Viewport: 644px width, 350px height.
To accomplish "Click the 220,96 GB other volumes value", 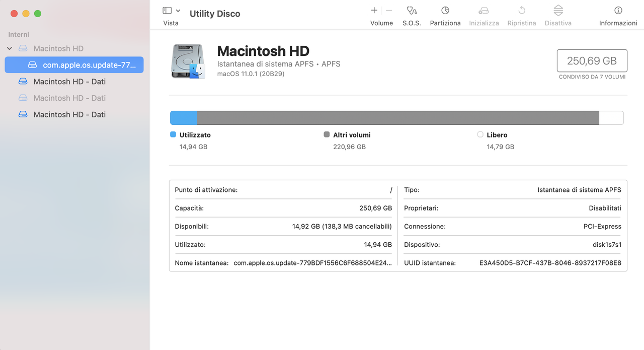I will (x=349, y=147).
